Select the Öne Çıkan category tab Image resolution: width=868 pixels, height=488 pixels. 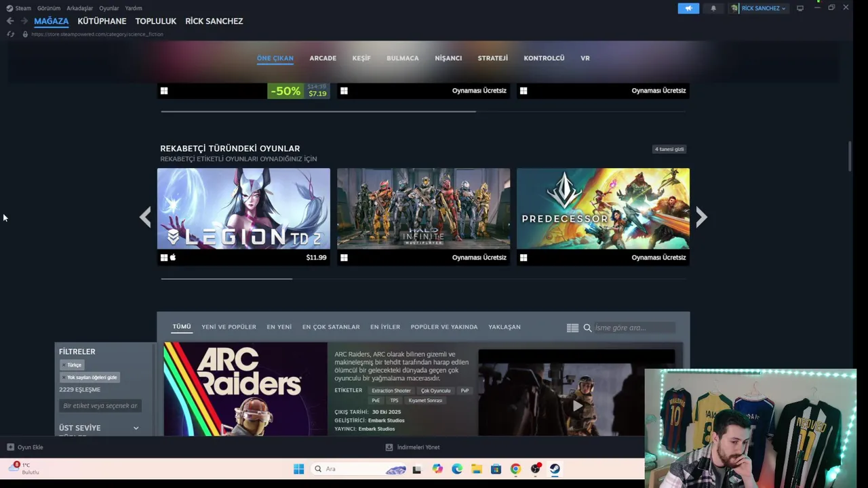pos(275,58)
